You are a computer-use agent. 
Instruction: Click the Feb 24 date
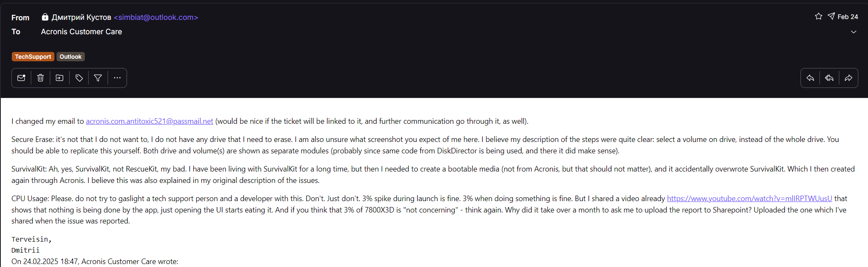coord(847,17)
